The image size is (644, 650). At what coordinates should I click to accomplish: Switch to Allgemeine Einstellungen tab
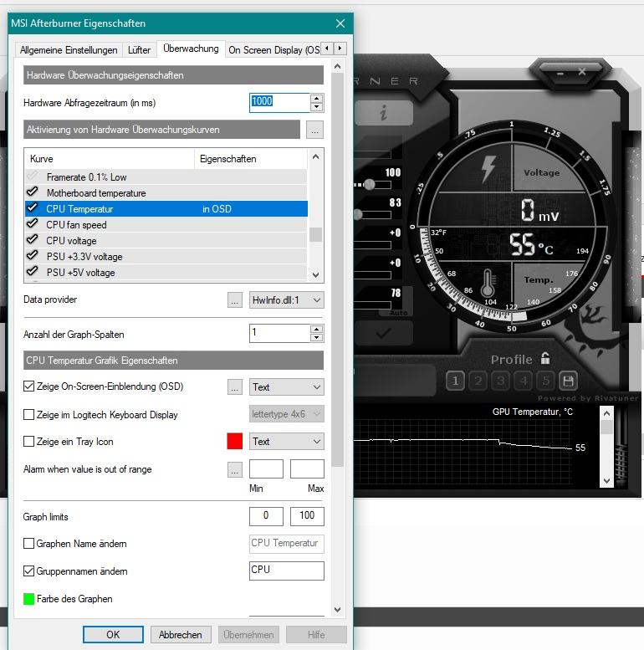(69, 50)
